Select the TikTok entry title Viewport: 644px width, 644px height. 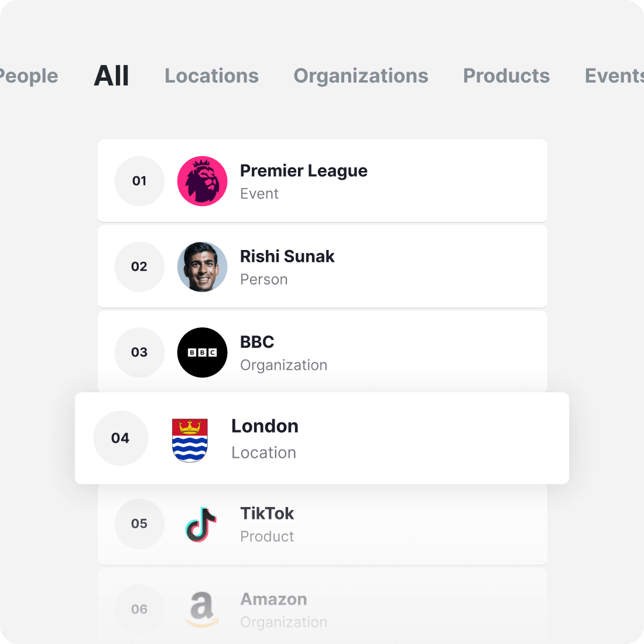(x=267, y=513)
